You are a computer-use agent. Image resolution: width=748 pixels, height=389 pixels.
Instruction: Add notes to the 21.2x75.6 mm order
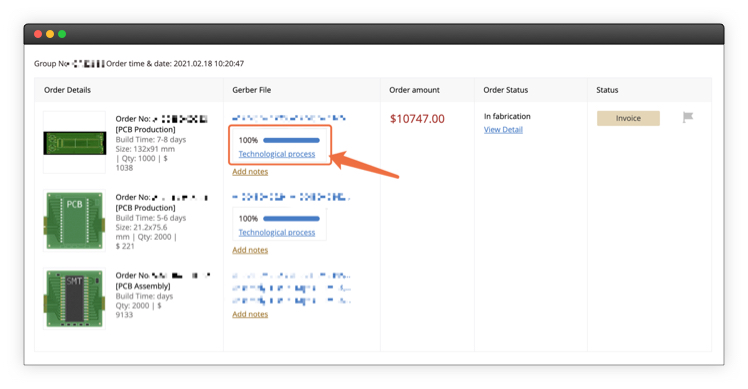(250, 250)
